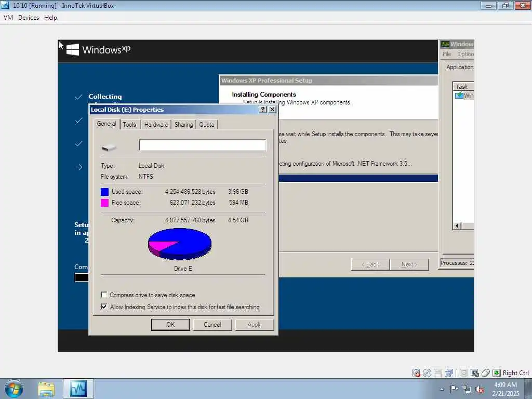Open the Options menu in Task Manager
Viewport: 532px width, 399px height.
[465, 54]
